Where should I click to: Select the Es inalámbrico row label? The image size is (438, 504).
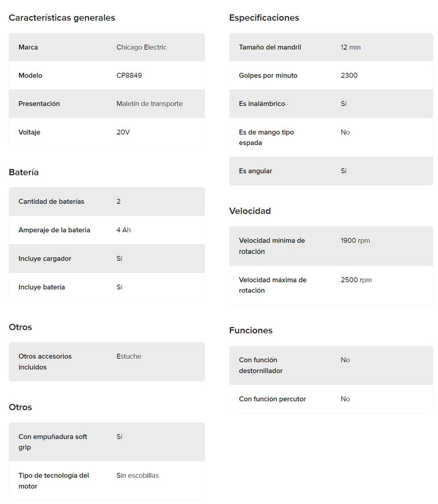[262, 103]
